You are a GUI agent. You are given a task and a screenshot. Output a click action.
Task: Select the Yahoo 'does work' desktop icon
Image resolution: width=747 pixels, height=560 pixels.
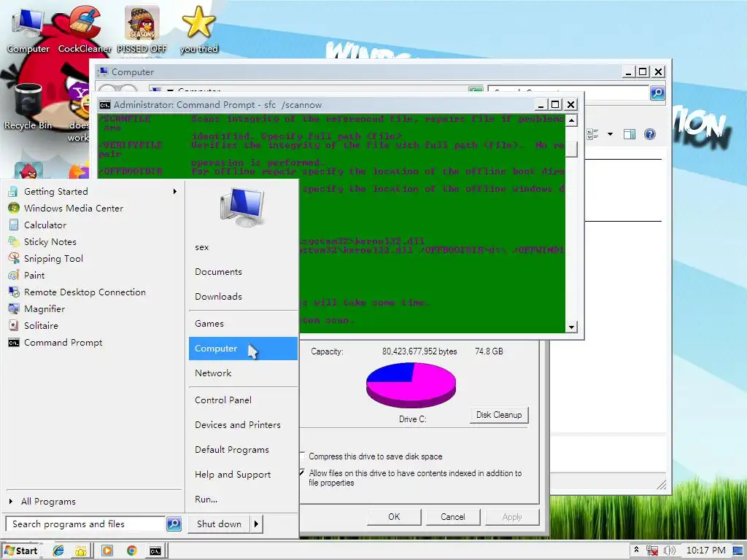click(x=79, y=112)
